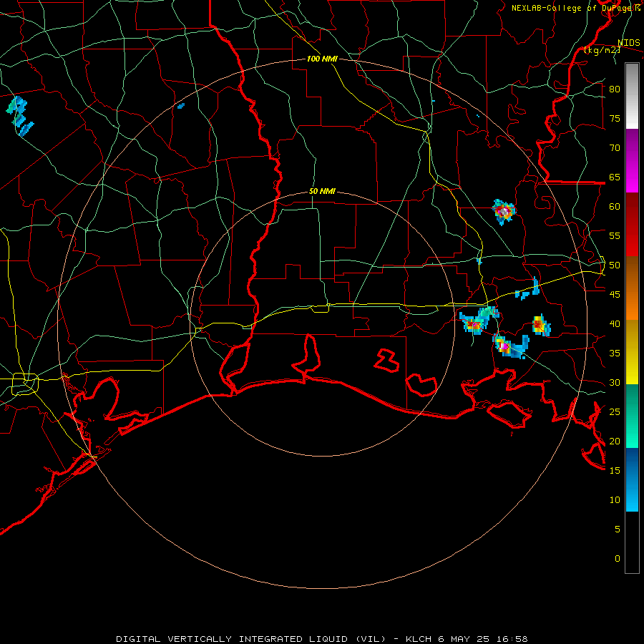The width and height of the screenshot is (644, 644).
Task: Click the 100 NMI range ring label
Action: (322, 59)
